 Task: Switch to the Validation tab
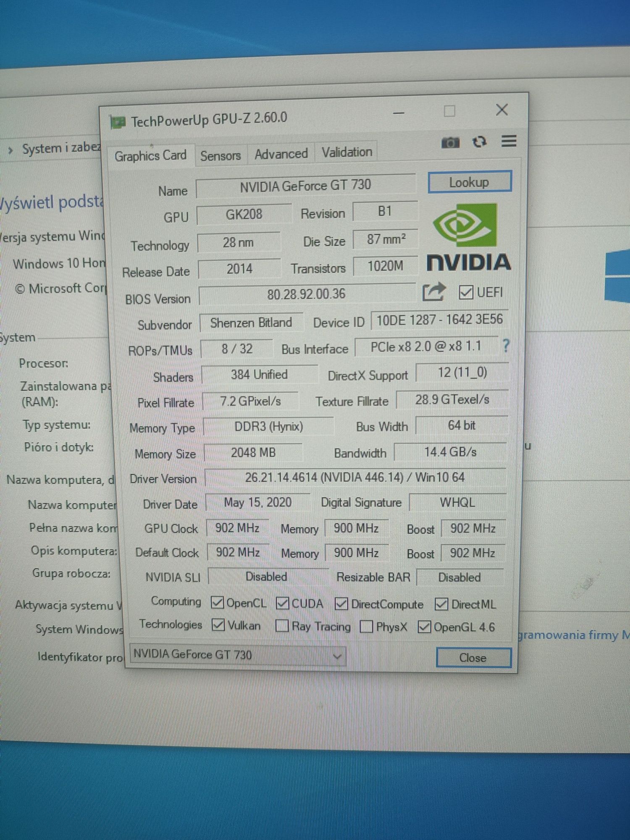point(347,152)
